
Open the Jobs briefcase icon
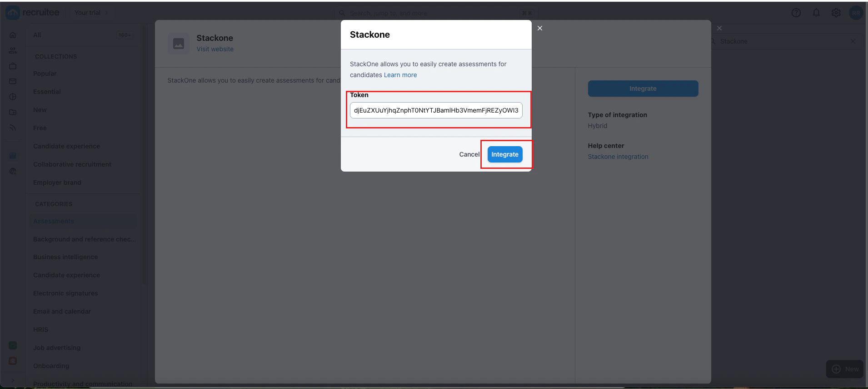[13, 66]
